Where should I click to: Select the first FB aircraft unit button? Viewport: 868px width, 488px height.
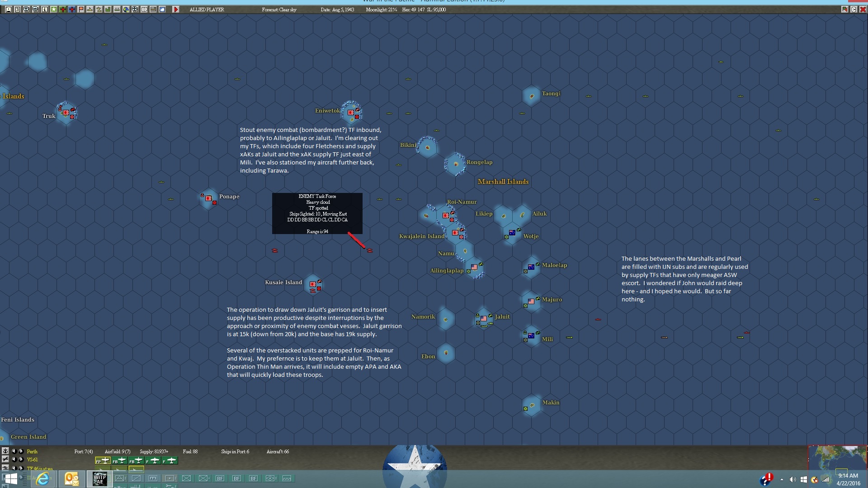coord(119,460)
